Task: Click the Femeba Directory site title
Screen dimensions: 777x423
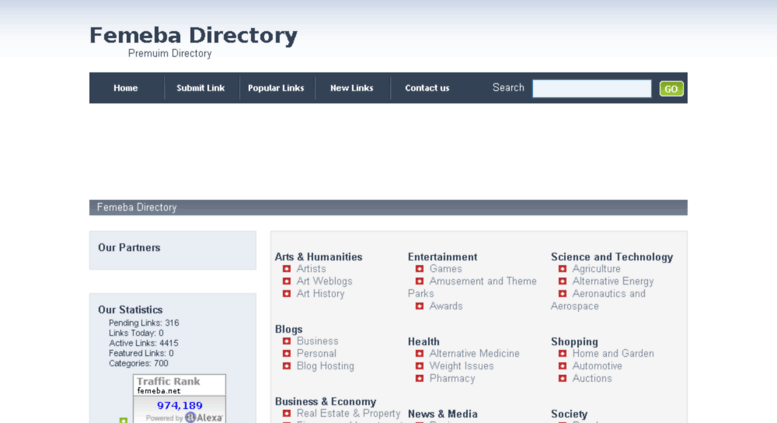Action: (193, 35)
